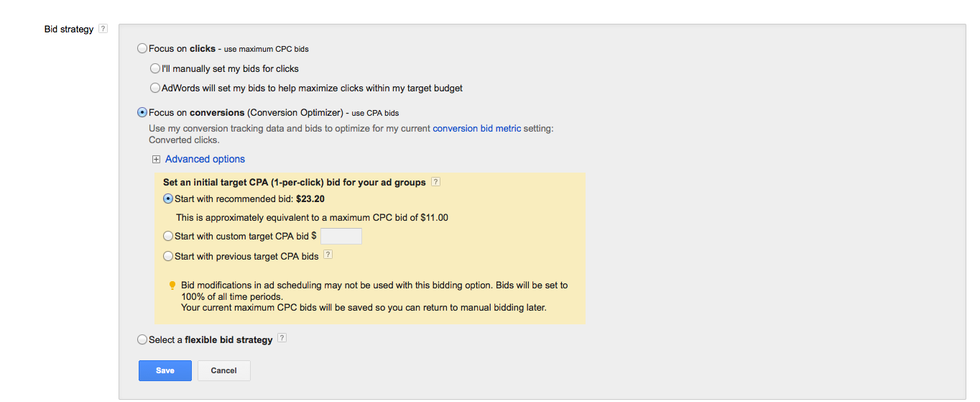The height and width of the screenshot is (402, 980).
Task: Open help icon beside Bid strategy label
Action: click(103, 29)
